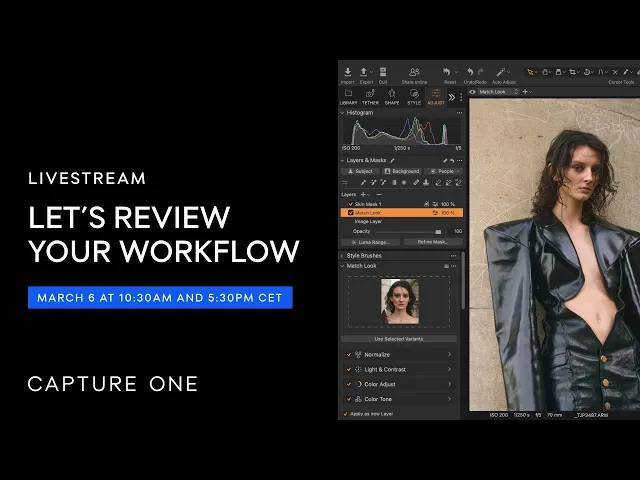Click the Undo arrow icon

coord(470,72)
